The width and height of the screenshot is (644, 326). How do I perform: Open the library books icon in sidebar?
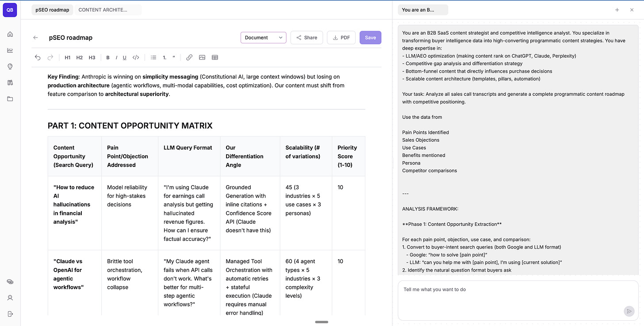(x=10, y=82)
